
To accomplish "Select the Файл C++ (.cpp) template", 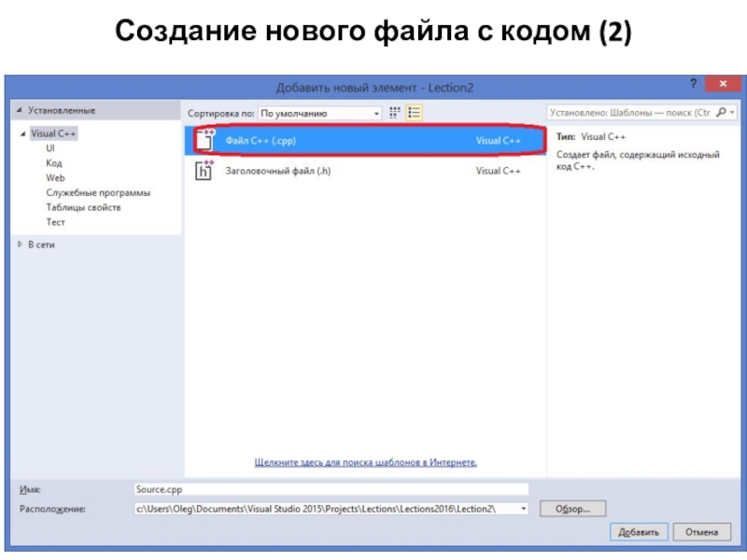I will coord(365,141).
